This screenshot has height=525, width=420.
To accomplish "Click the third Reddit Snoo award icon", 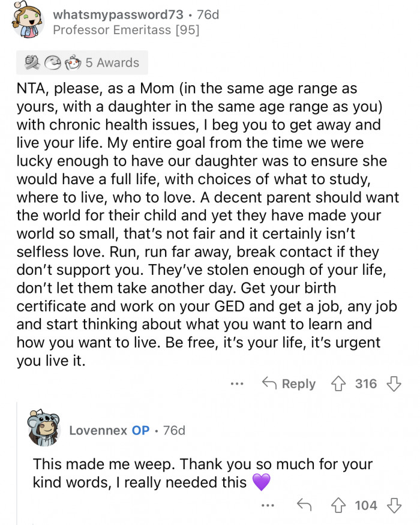I will click(72, 62).
